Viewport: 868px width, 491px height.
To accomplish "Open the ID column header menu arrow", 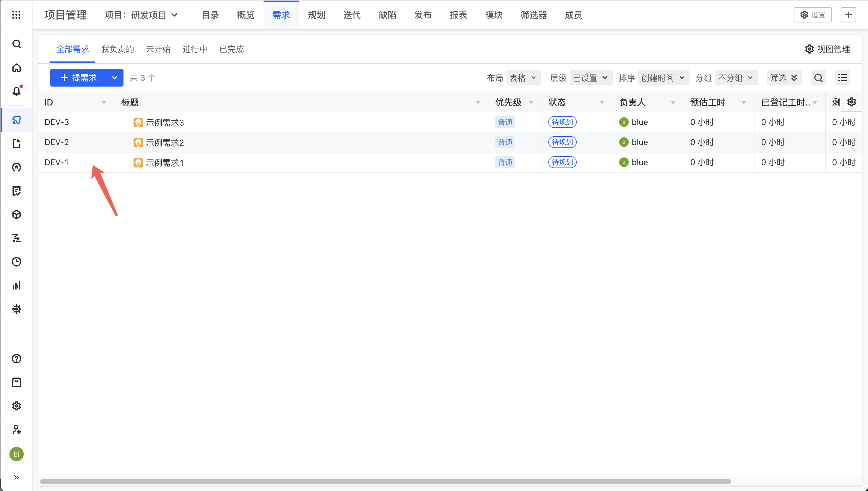I will pyautogui.click(x=104, y=102).
